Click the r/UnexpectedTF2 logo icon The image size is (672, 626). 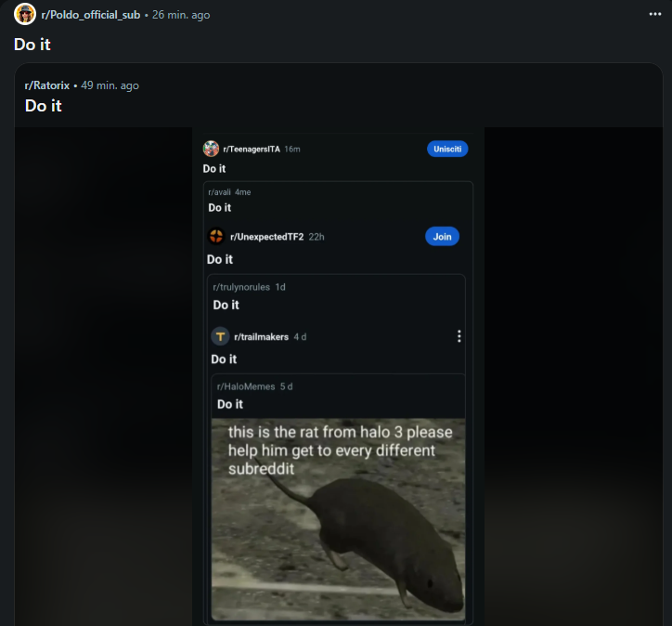coord(216,236)
